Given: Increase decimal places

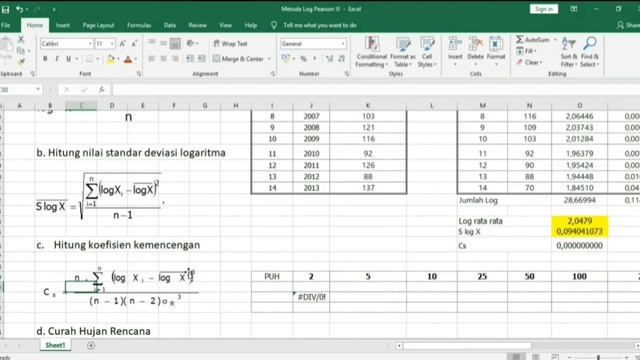Looking at the screenshot, I should (x=329, y=59).
